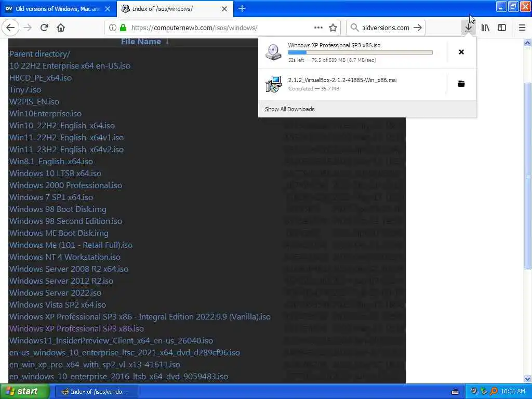The image size is (532, 399).
Task: Open Windows 98 Boot Disk.img
Action: pos(58,209)
